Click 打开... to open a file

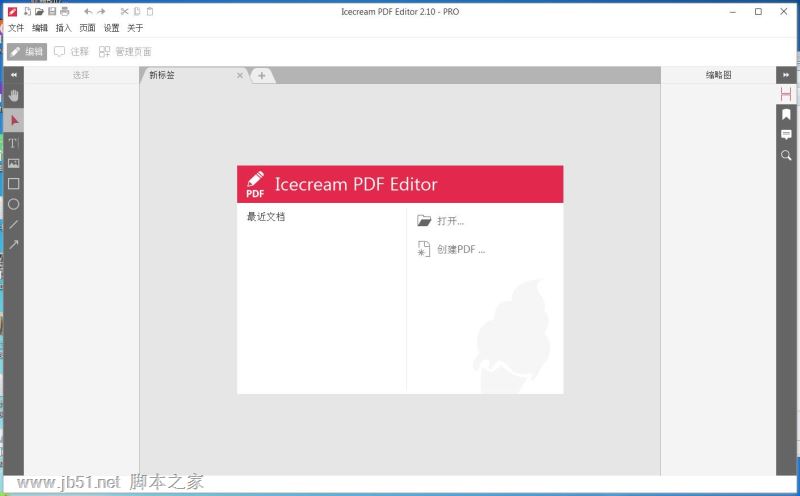coord(440,221)
